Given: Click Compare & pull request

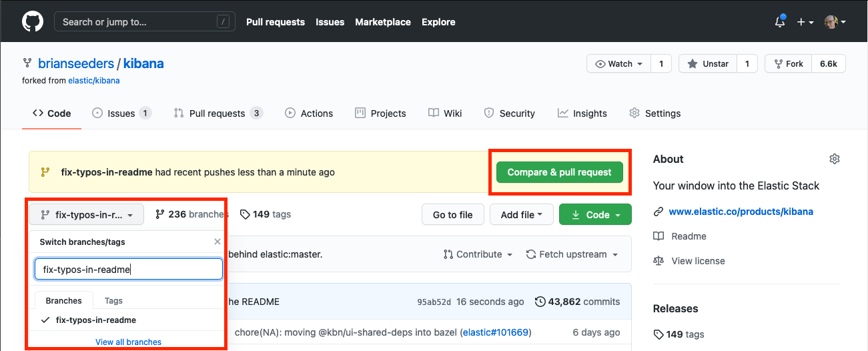Looking at the screenshot, I should click(559, 172).
